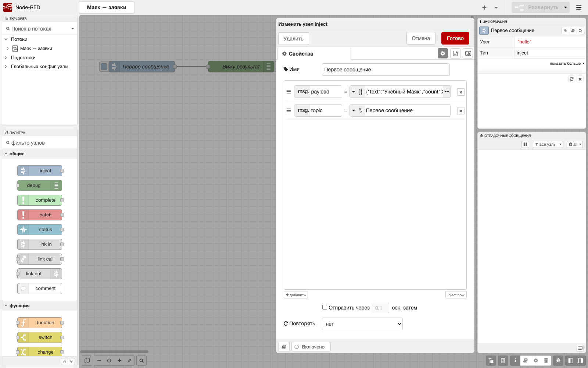The width and height of the screenshot is (588, 368).
Task: Click the Отмена cancel button
Action: (x=421, y=38)
